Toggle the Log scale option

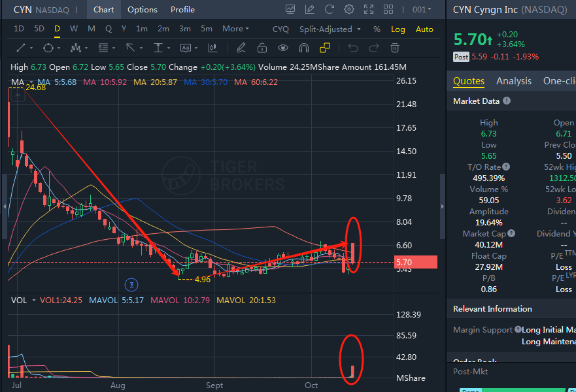[x=398, y=29]
